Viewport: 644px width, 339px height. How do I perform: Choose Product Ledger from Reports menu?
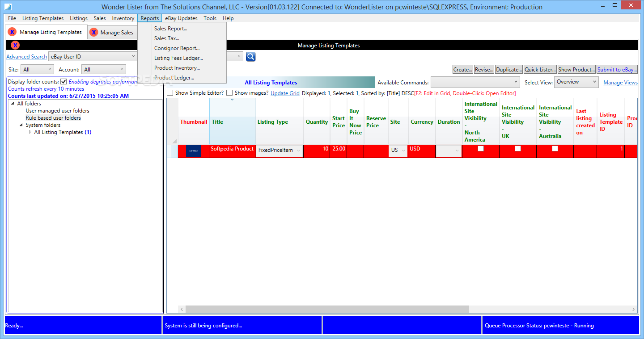coord(182,78)
